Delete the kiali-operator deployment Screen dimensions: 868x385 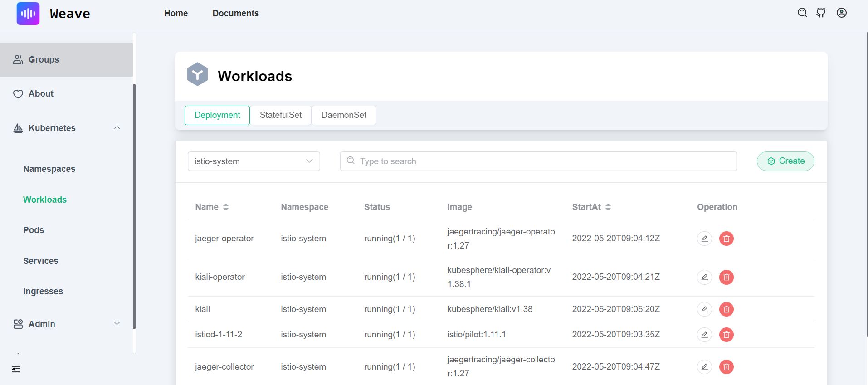pos(727,277)
